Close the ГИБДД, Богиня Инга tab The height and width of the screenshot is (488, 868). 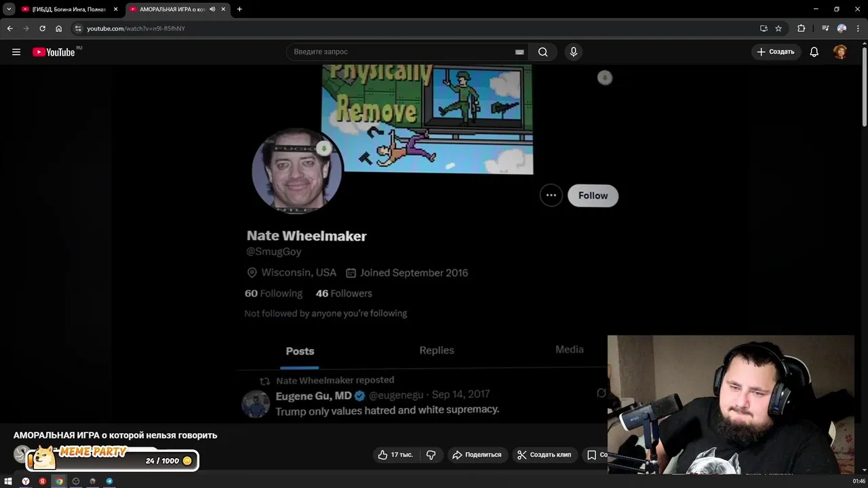coord(116,9)
